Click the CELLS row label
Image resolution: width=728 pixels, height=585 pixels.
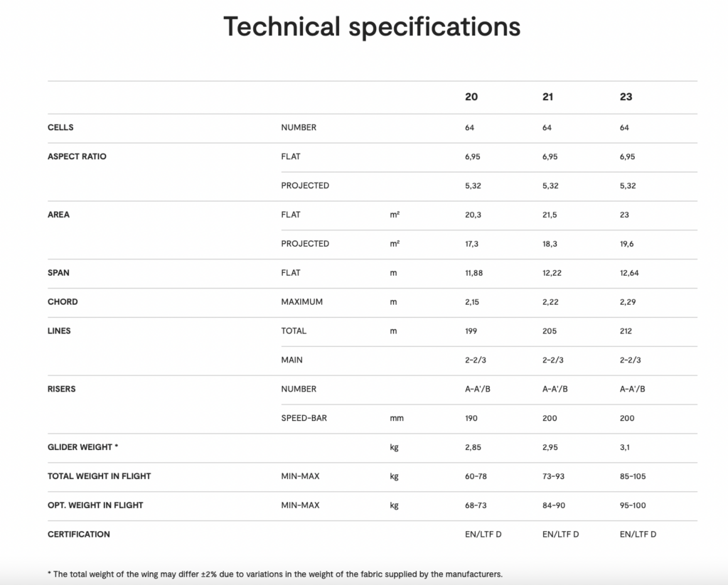coord(60,127)
